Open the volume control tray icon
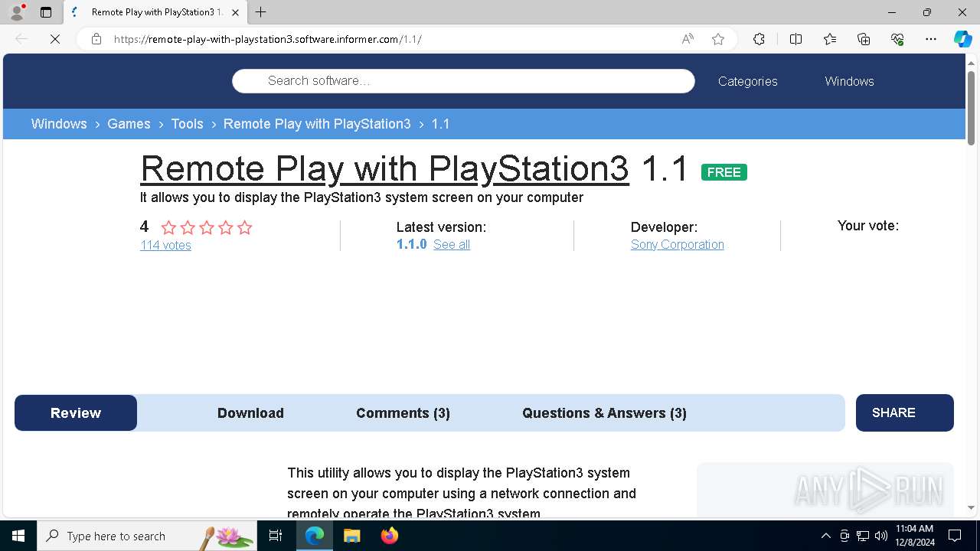The height and width of the screenshot is (551, 980). click(x=881, y=536)
